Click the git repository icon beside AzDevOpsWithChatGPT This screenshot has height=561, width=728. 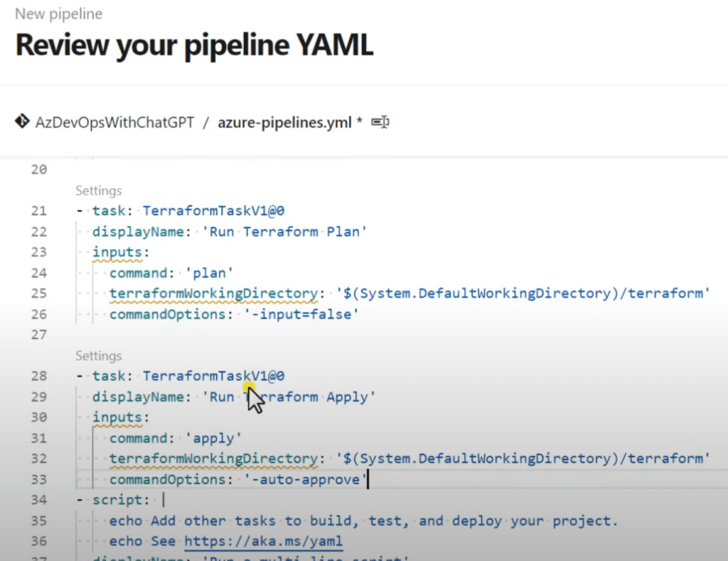(22, 122)
